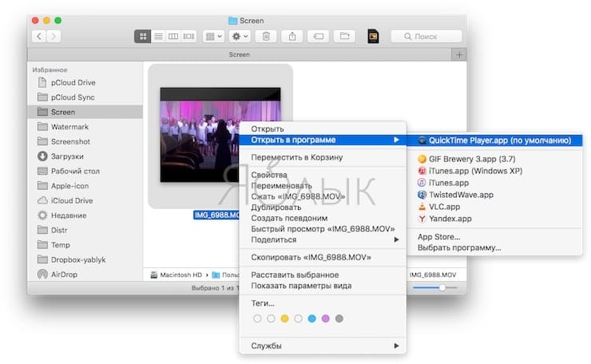Expand the Поделиться submenu
The width and height of the screenshot is (591, 364).
point(323,239)
